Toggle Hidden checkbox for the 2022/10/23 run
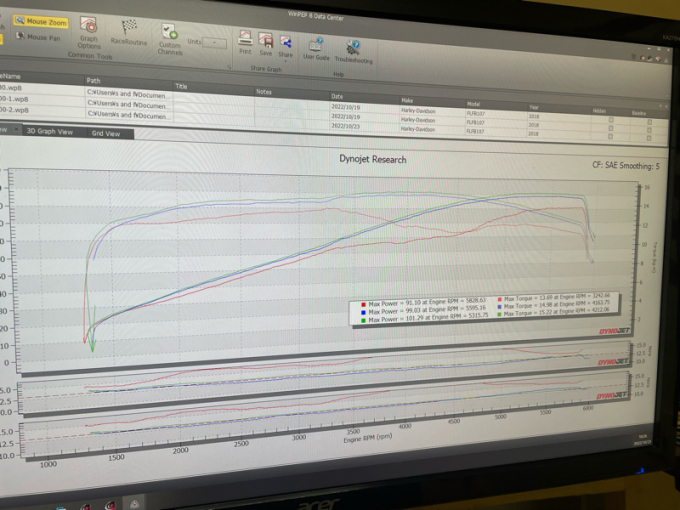The height and width of the screenshot is (510, 680). coord(610,136)
